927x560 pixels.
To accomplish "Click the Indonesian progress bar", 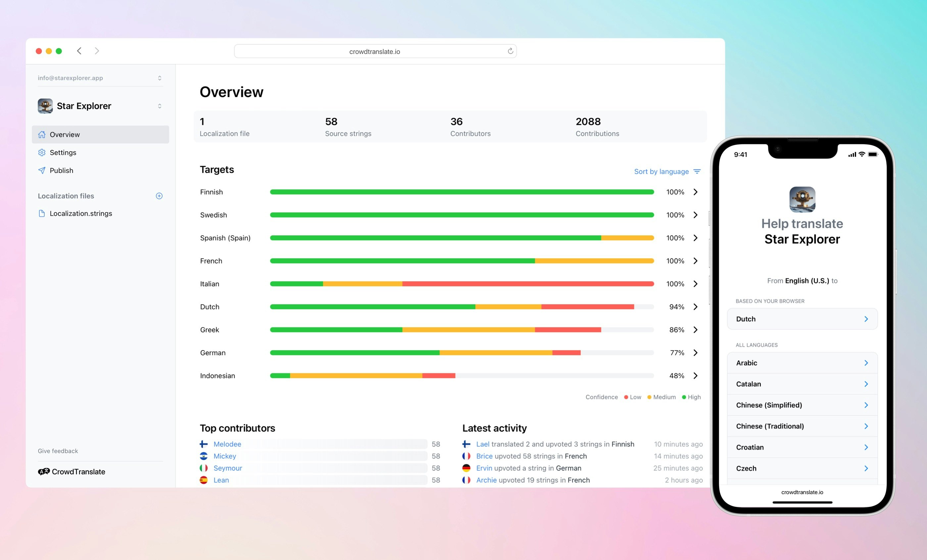I will click(462, 375).
